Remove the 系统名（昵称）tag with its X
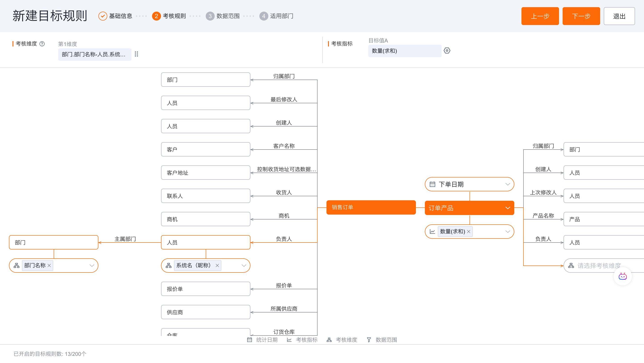Image resolution: width=644 pixels, height=363 pixels. point(217,266)
